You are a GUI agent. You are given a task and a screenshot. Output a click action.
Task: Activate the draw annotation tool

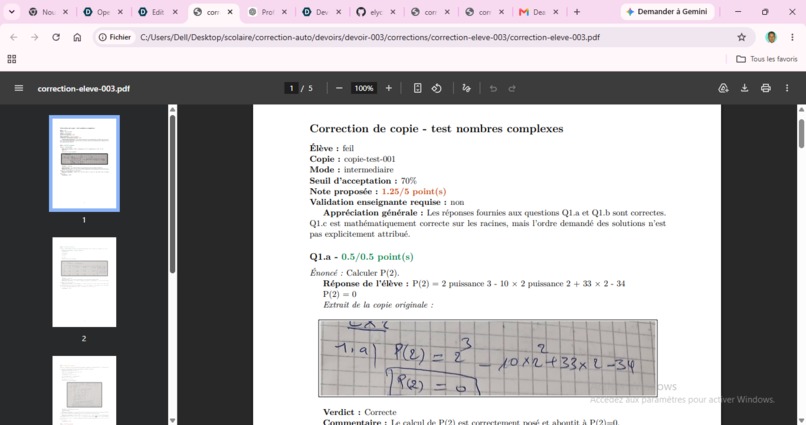tap(466, 88)
